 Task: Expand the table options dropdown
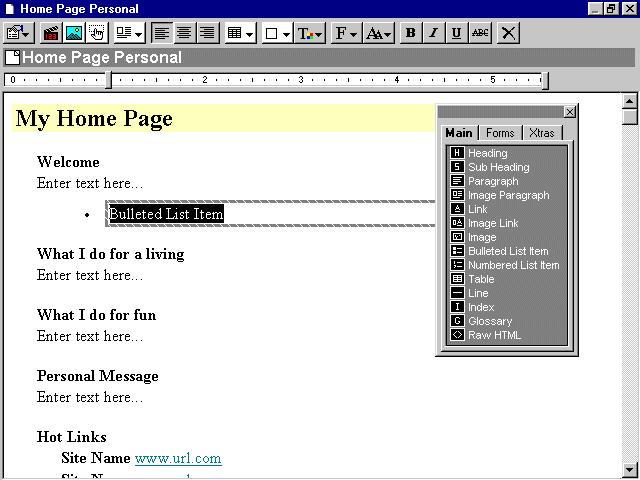(240, 33)
